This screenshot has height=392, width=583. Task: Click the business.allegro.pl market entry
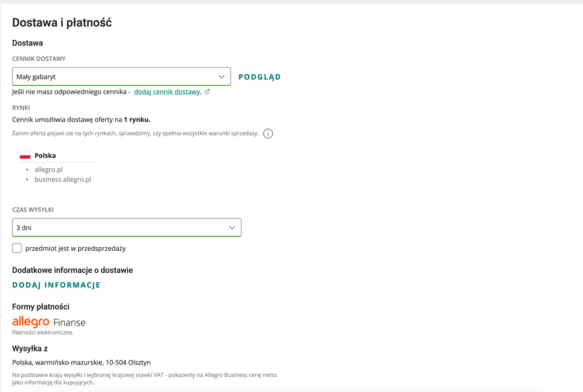[63, 179]
